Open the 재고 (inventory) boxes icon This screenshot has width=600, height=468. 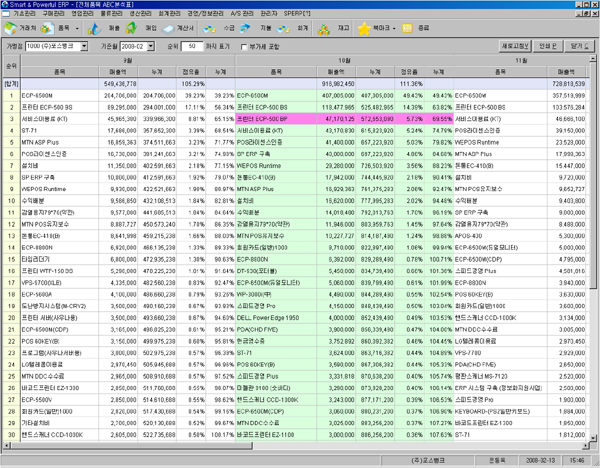(x=324, y=29)
